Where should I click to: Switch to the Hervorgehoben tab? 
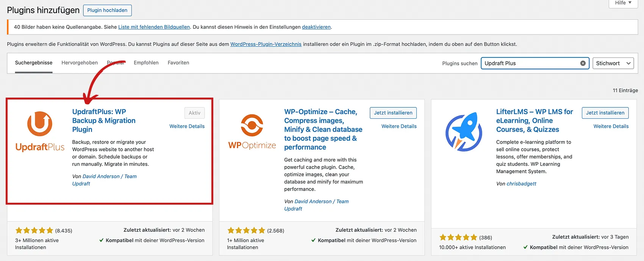click(x=80, y=63)
